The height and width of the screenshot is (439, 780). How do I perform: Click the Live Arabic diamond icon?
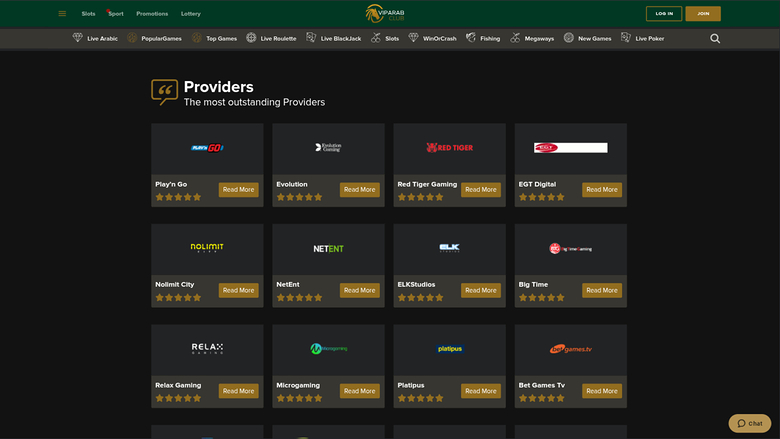78,39
